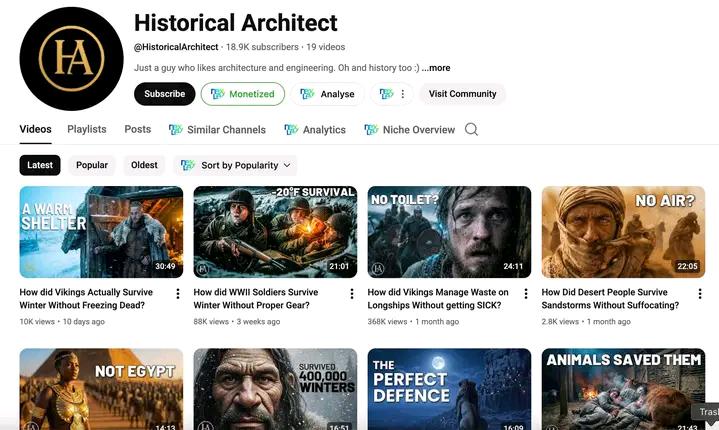The width and height of the screenshot is (719, 430).
Task: Open three-dot menu for WWII Soldiers video
Action: click(x=352, y=294)
